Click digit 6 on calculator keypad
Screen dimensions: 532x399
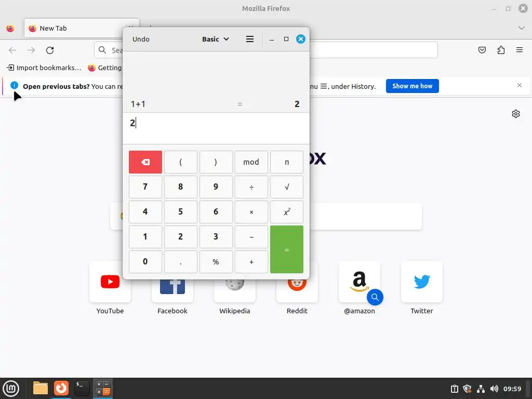(216, 212)
